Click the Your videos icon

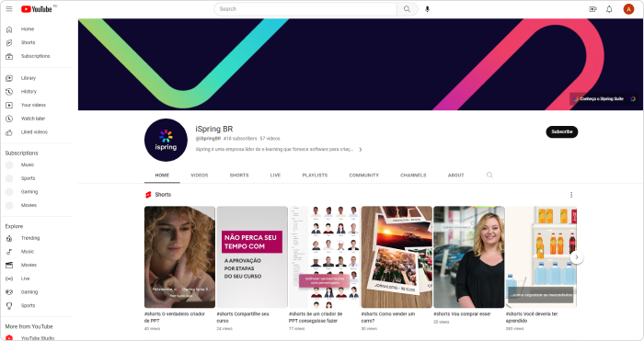9,105
